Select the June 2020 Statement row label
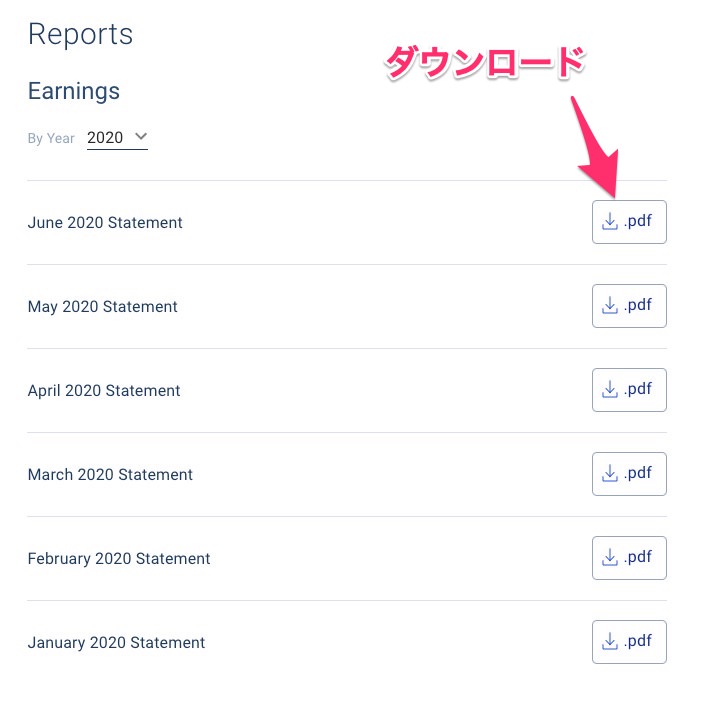The height and width of the screenshot is (708, 703). coord(105,223)
